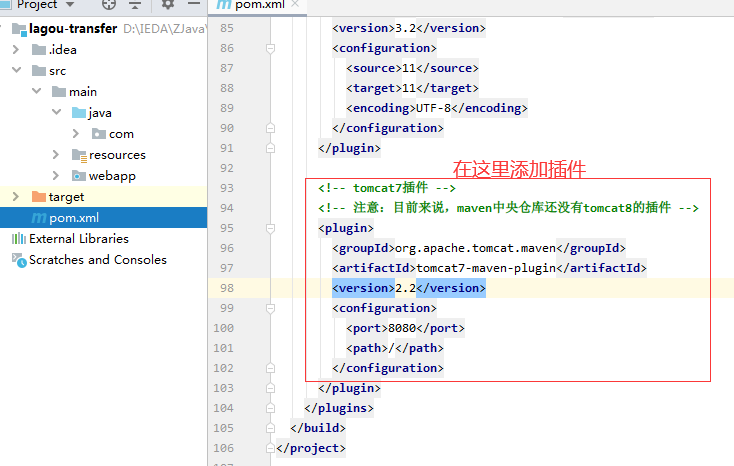Open External Libraries node
Viewport: 734px width, 466px height.
(79, 238)
